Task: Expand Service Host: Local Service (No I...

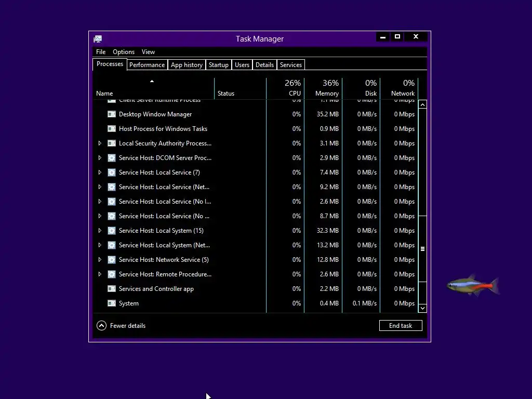Action: (100, 202)
